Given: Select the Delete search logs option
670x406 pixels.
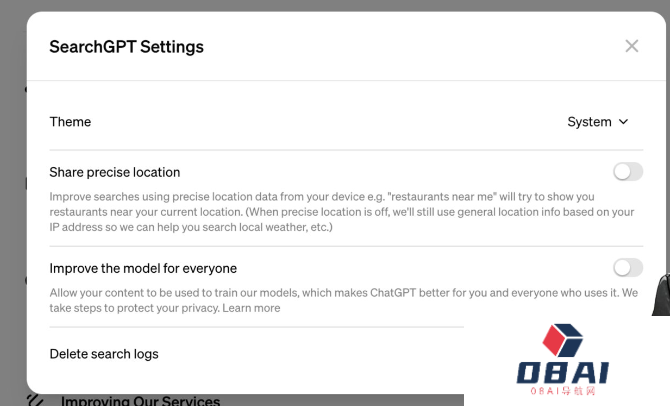Looking at the screenshot, I should pyautogui.click(x=104, y=354).
